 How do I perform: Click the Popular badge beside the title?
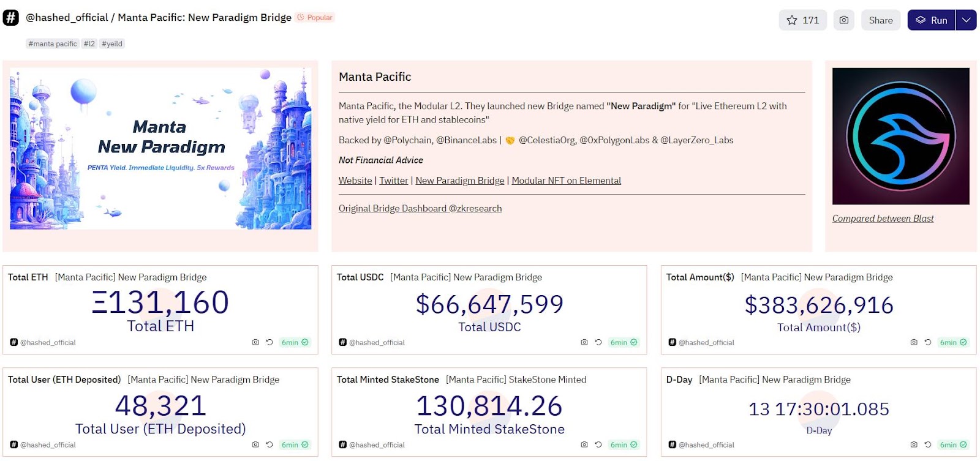point(315,18)
